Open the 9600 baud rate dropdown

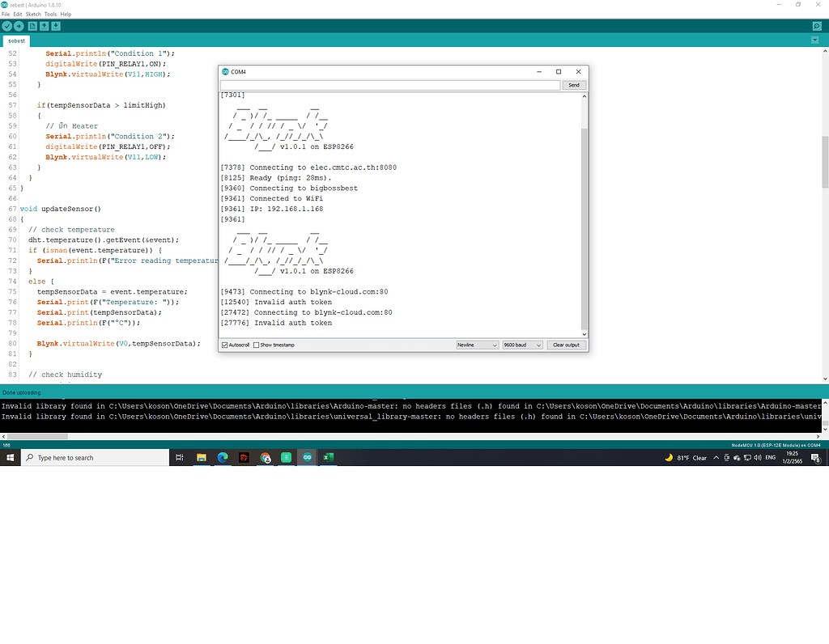click(x=522, y=345)
